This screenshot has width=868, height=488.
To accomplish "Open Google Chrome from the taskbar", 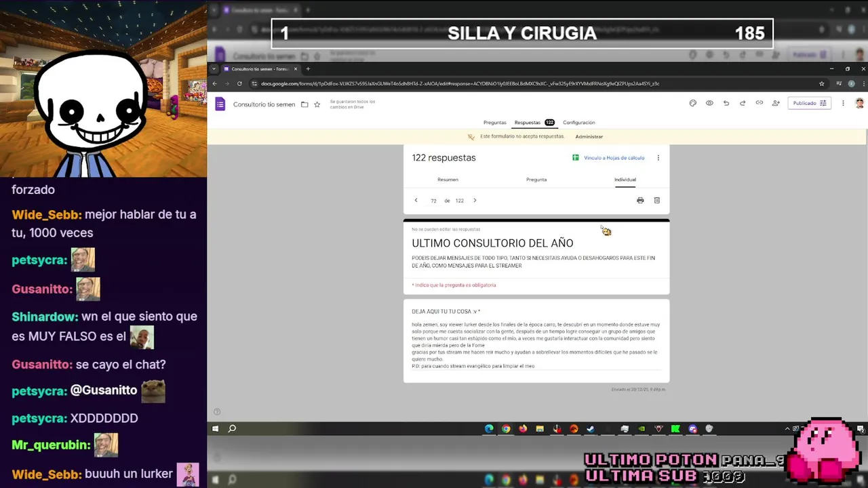I will coord(506,428).
